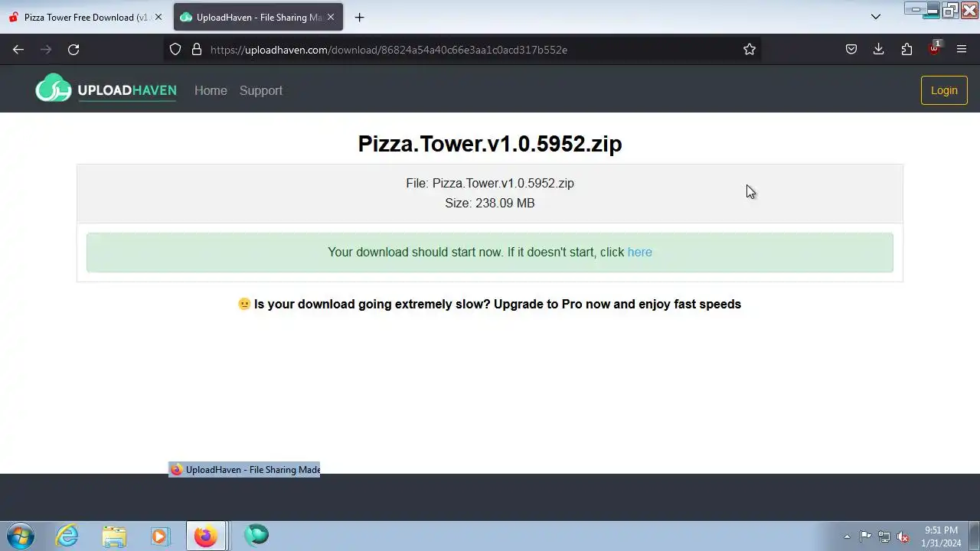Open a new tab with plus button
This screenshot has width=980, height=551.
359,17
